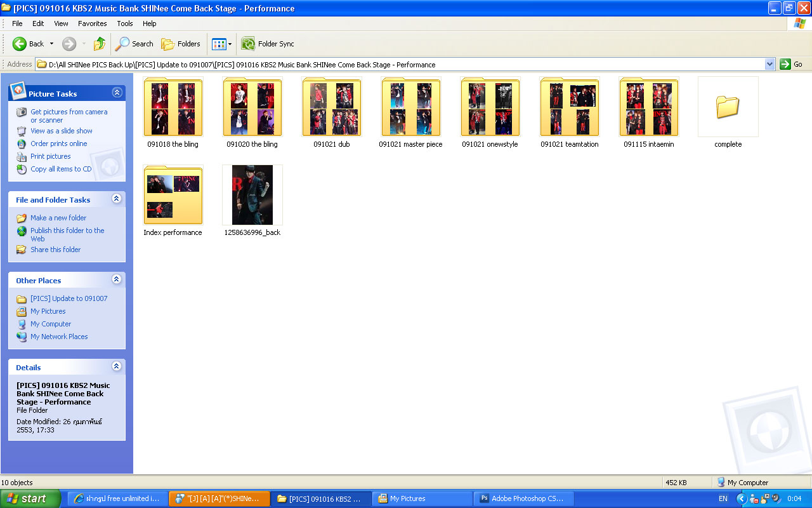This screenshot has width=812, height=508.
Task: Switch to the orange "[J] [A] [A]" SHINee taskbar button
Action: pos(219,498)
